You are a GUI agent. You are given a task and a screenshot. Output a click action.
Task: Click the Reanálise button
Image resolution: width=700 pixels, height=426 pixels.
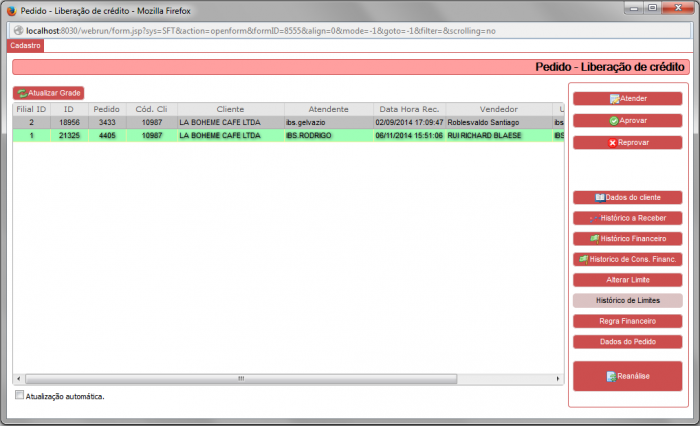click(627, 376)
